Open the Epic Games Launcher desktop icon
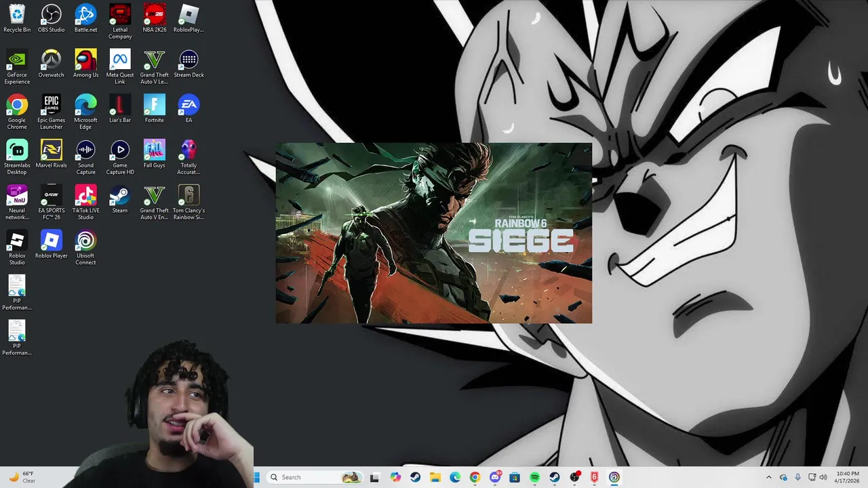This screenshot has width=868, height=488. point(52,113)
